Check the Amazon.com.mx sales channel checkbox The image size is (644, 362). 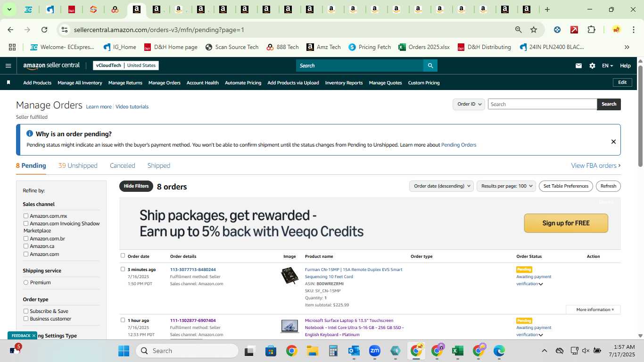tap(26, 216)
